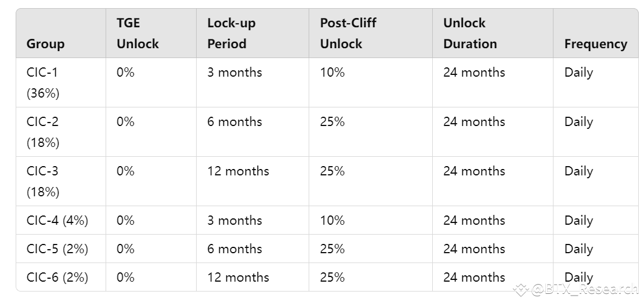Select the Lock-up Period column header
The width and height of the screenshot is (644, 302).
(x=231, y=33)
